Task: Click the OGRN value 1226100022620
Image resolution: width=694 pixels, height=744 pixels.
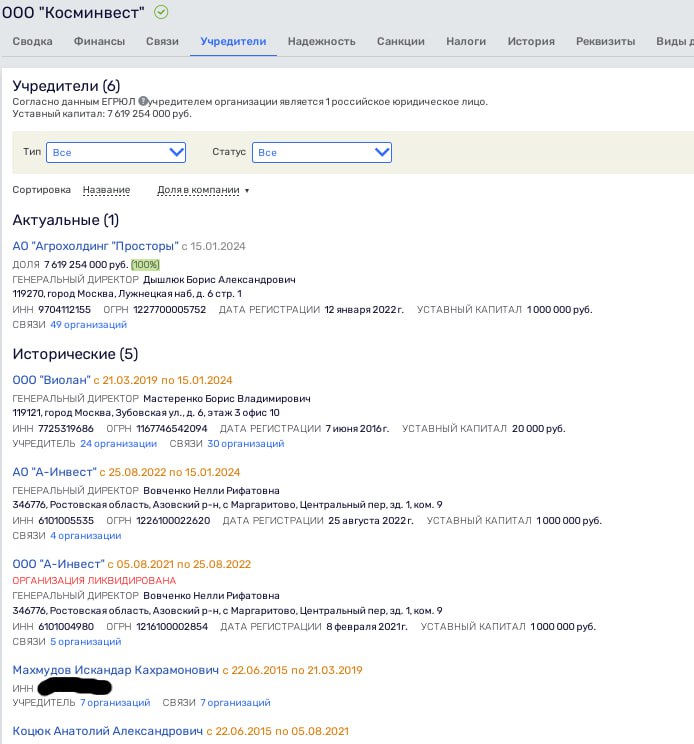Action: 173,521
